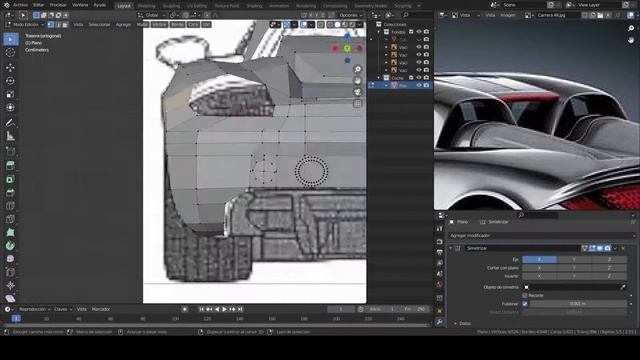This screenshot has height=360, width=640.
Task: Toggle X axis in Eje row
Action: (539, 260)
